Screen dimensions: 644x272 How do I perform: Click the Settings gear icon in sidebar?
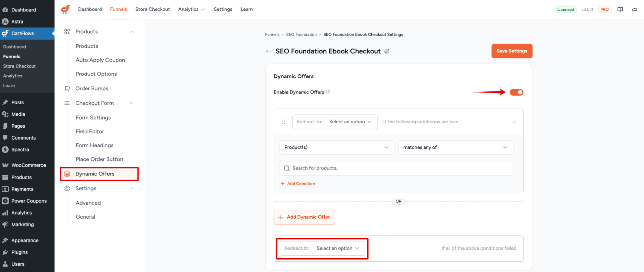pyautogui.click(x=67, y=188)
